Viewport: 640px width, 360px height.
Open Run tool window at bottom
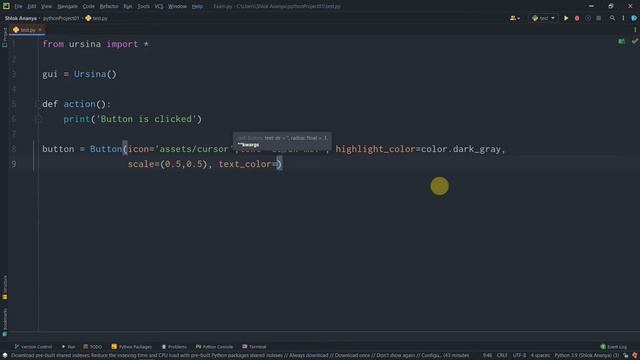coord(69,347)
